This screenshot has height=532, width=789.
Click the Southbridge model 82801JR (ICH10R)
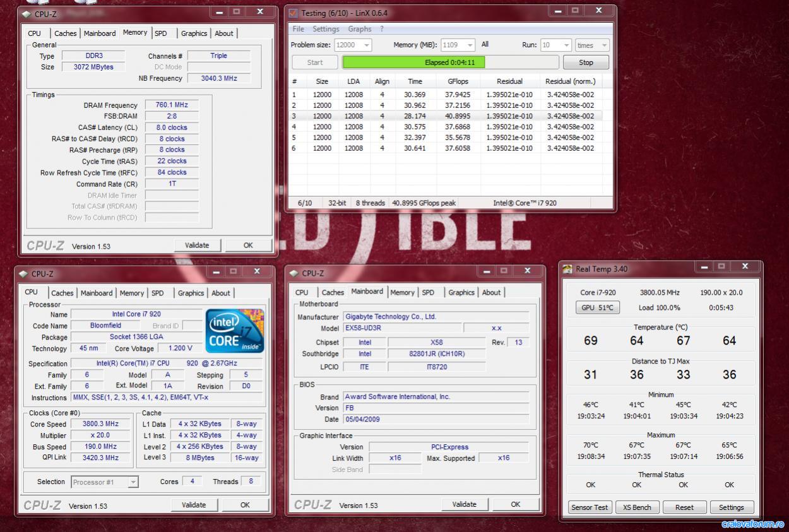(436, 354)
